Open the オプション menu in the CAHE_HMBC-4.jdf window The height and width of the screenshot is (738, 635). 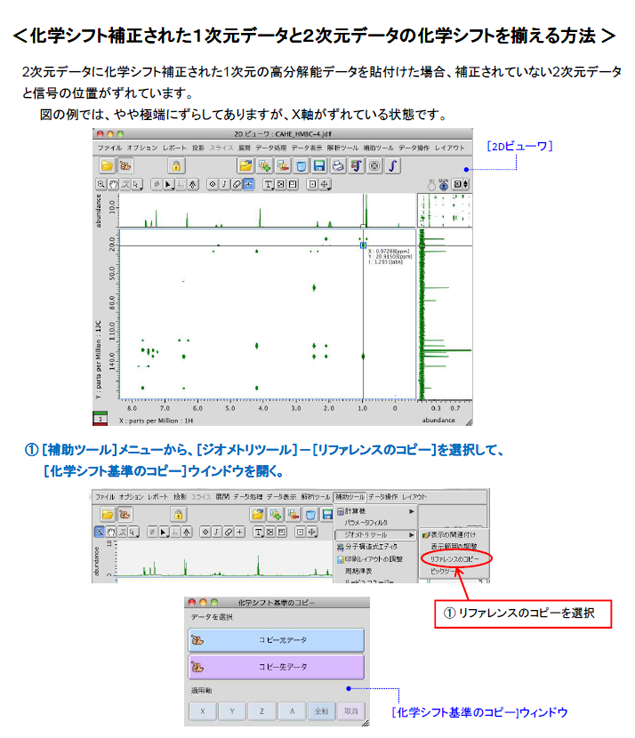coord(142,148)
